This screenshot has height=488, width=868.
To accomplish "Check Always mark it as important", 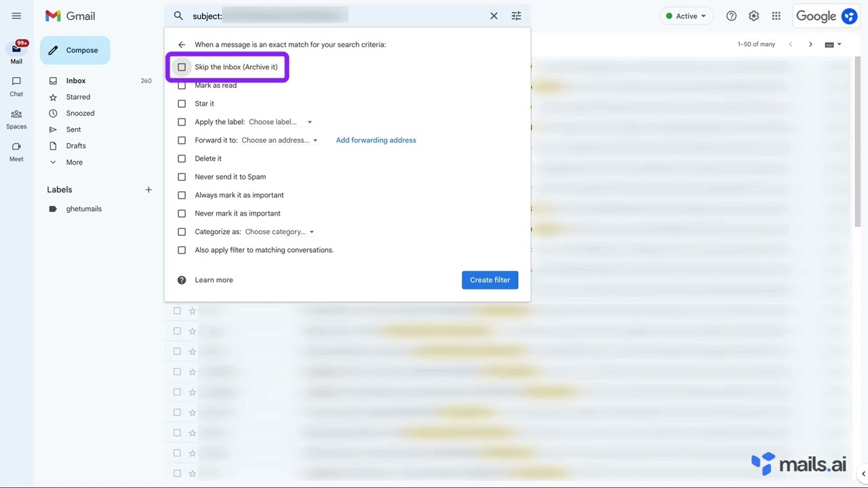I will click(182, 195).
